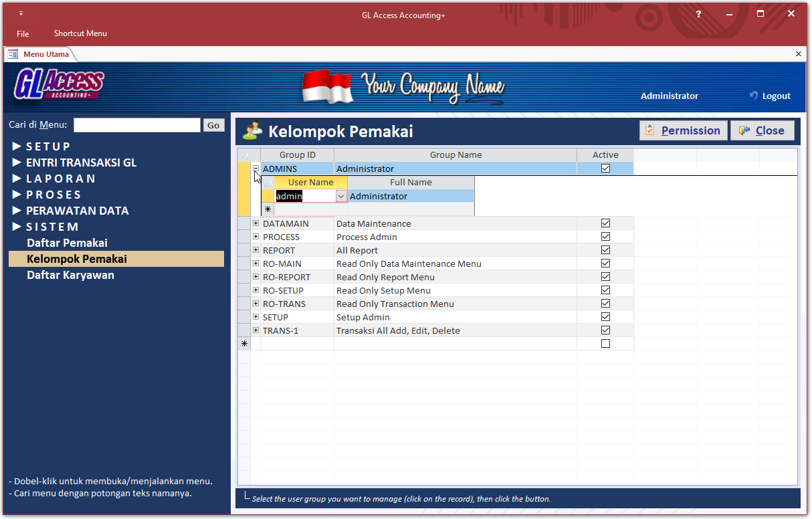Check the Active box in new record row
Screen dimensions: 812x519
point(605,344)
